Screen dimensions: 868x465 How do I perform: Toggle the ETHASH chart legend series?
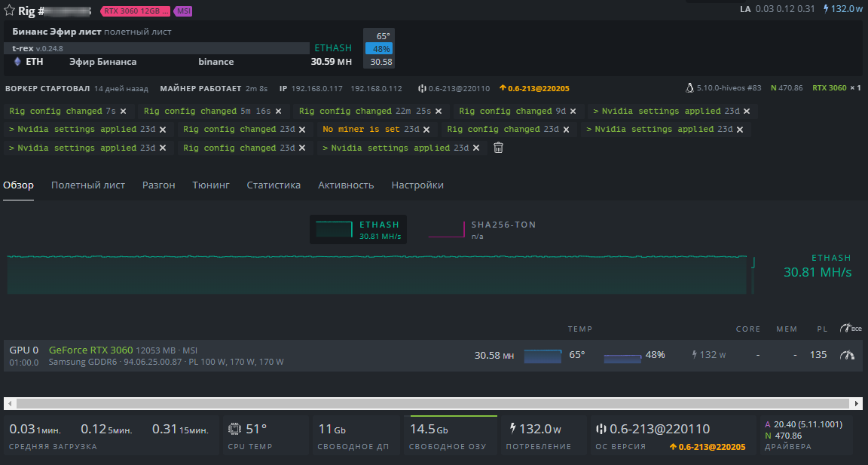pos(358,230)
